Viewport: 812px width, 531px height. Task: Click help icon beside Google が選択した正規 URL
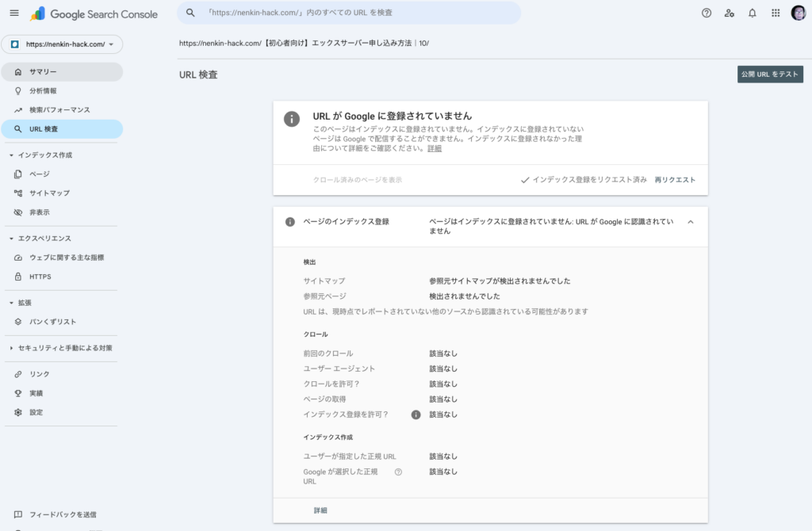(398, 472)
